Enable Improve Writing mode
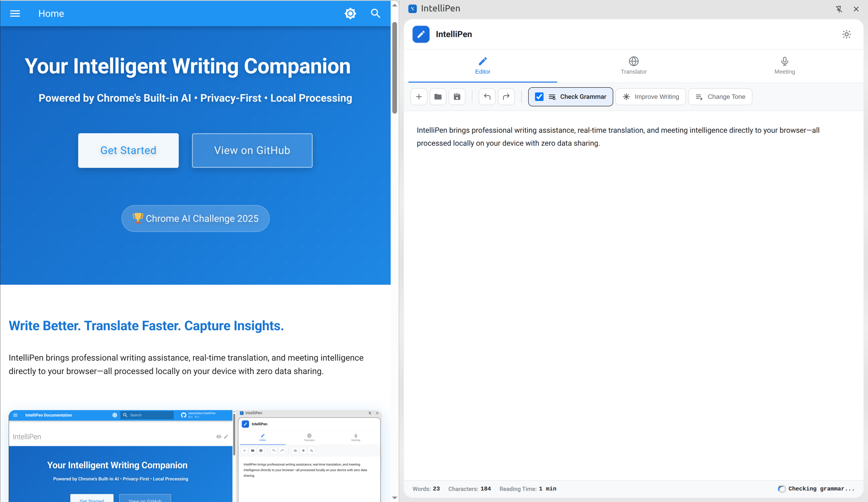This screenshot has height=502, width=868. click(650, 97)
